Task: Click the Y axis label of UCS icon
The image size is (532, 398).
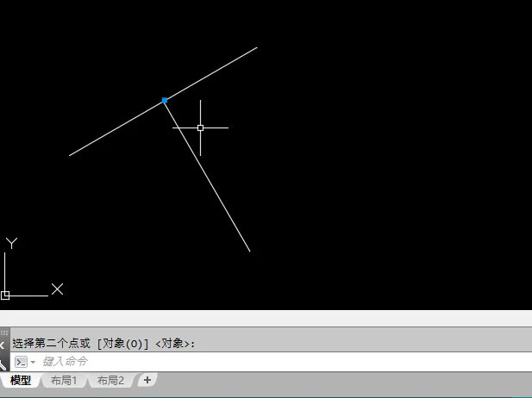Action: pos(11,243)
